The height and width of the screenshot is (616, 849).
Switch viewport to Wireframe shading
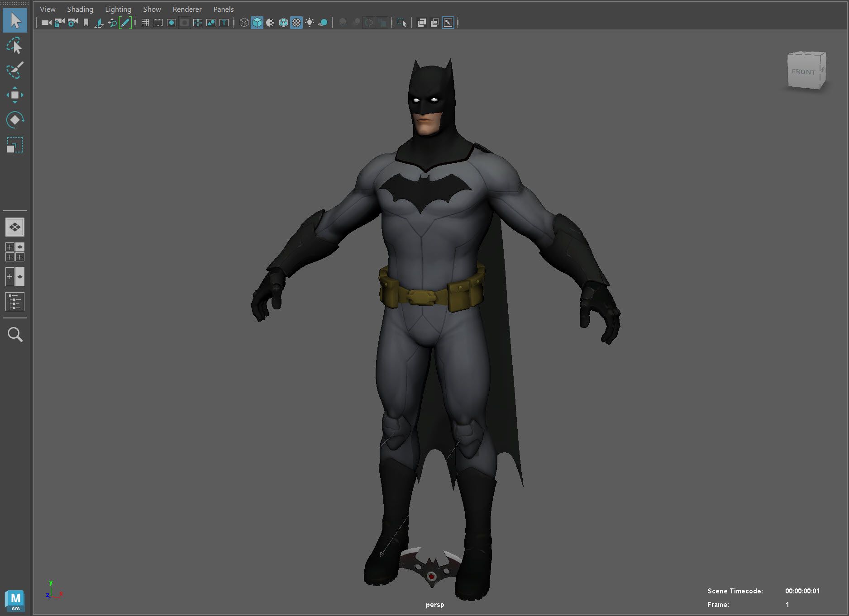(244, 23)
